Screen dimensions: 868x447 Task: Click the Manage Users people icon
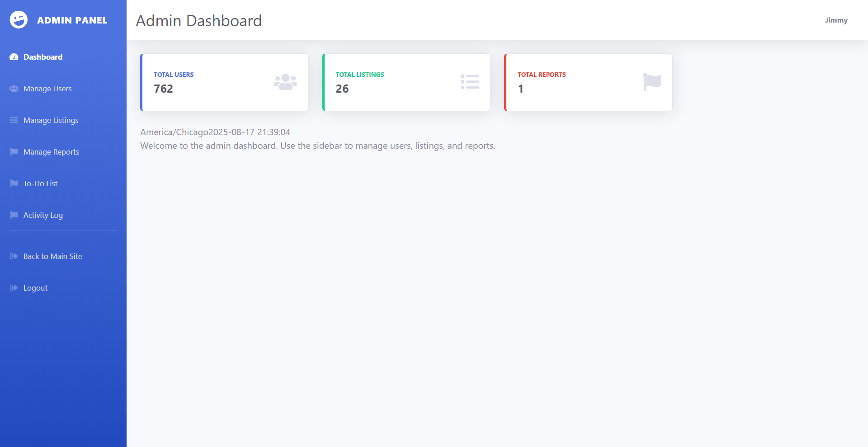pos(13,89)
